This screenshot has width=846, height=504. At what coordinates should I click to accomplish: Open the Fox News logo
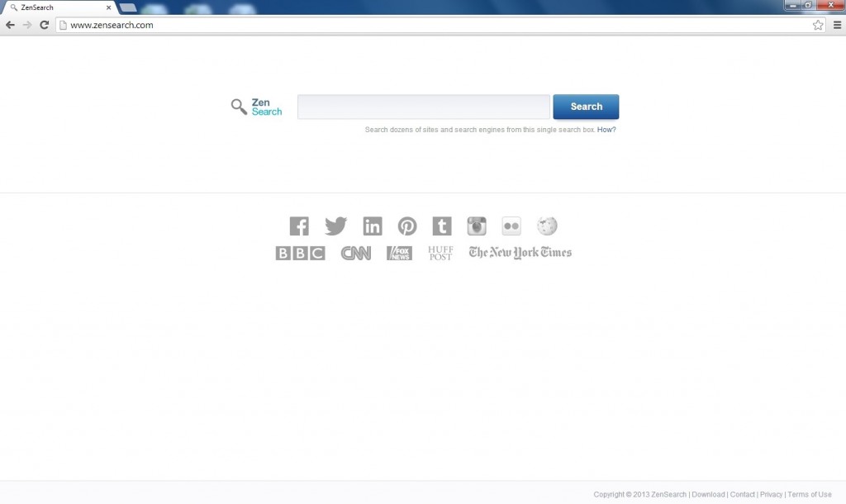(399, 253)
